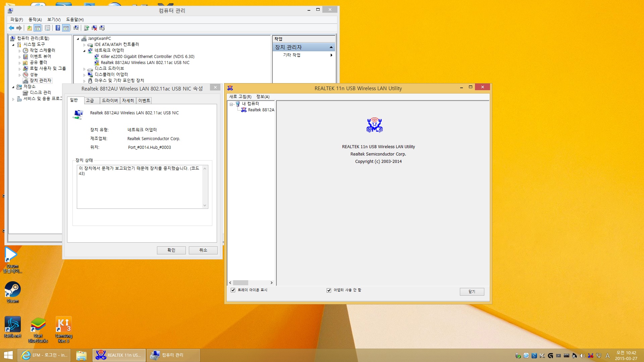Open Samsung Kies 3 desktop icon
Image resolution: width=644 pixels, height=362 pixels.
(x=63, y=329)
